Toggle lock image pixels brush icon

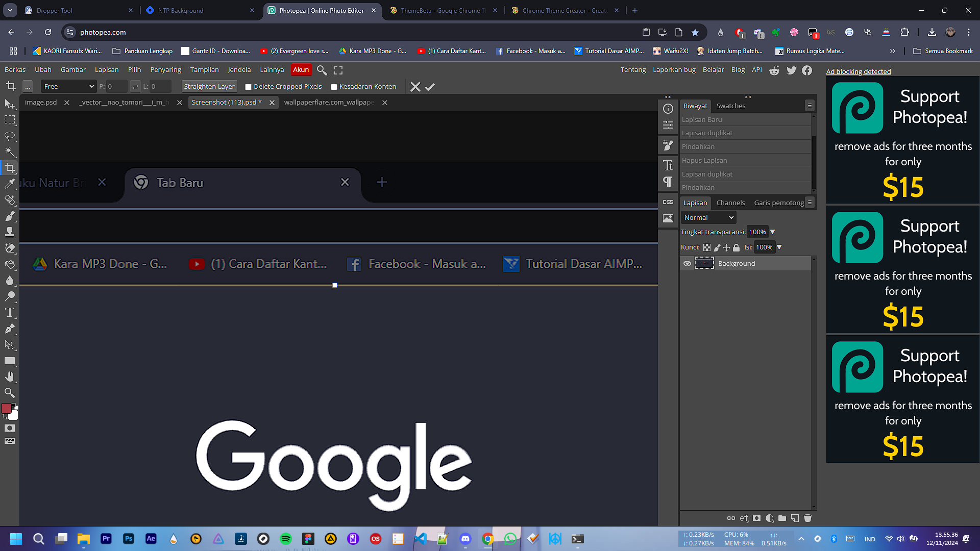pyautogui.click(x=717, y=247)
